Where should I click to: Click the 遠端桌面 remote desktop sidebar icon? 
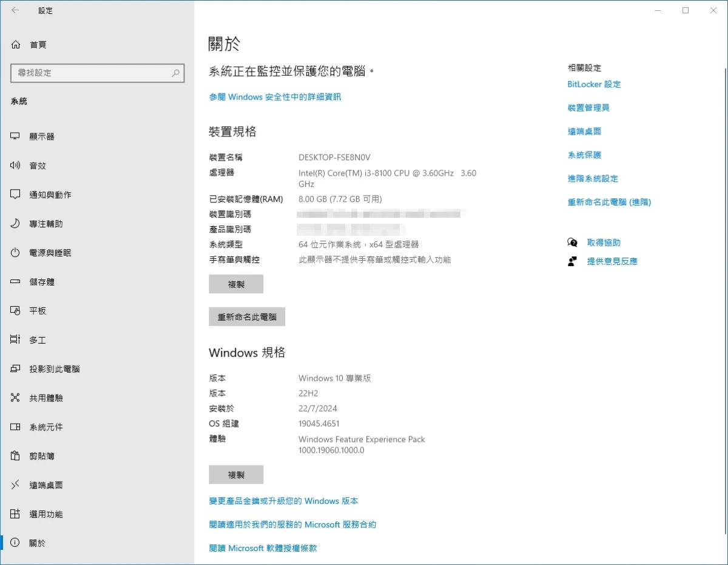tap(16, 485)
